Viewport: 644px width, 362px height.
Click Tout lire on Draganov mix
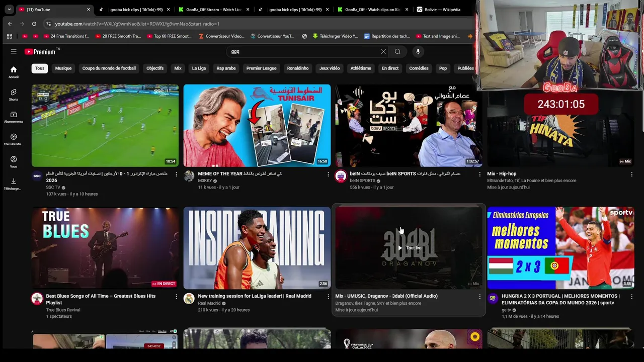[410, 248]
